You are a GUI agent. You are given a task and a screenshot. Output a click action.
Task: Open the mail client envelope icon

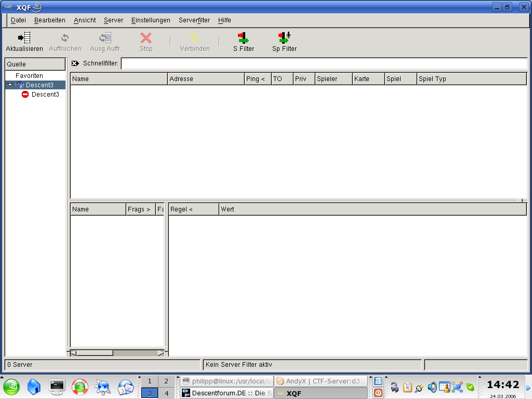tap(126, 387)
